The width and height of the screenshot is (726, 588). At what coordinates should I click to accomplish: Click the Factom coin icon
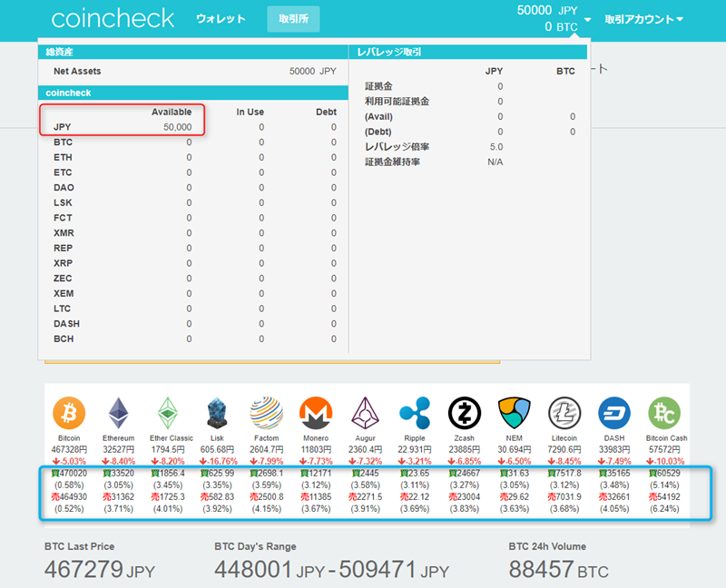(x=266, y=413)
